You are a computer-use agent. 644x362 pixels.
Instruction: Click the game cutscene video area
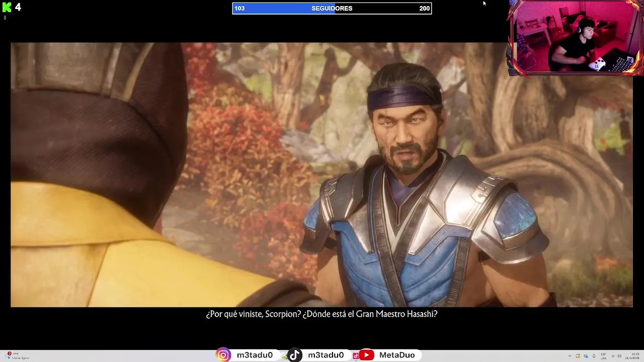tap(322, 174)
